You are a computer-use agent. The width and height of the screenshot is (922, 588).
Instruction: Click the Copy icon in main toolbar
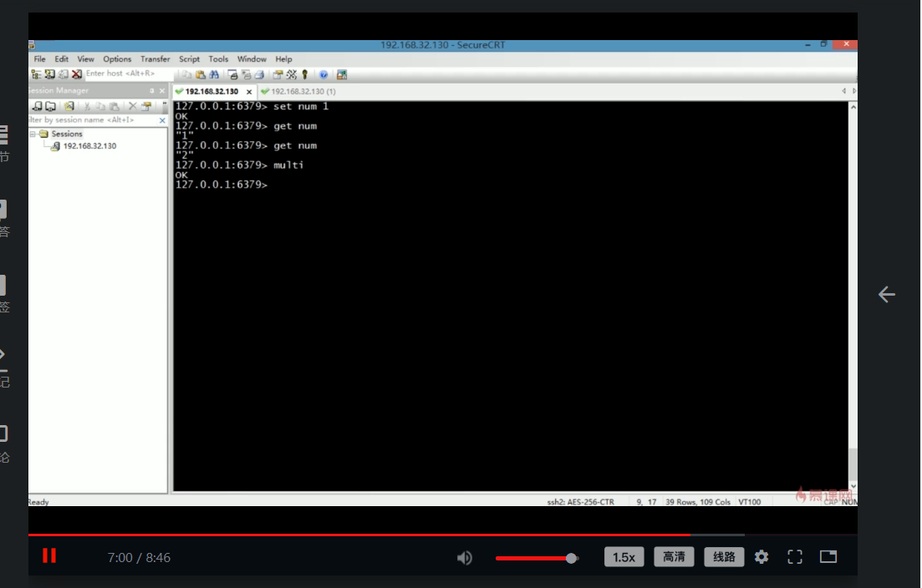pos(186,74)
